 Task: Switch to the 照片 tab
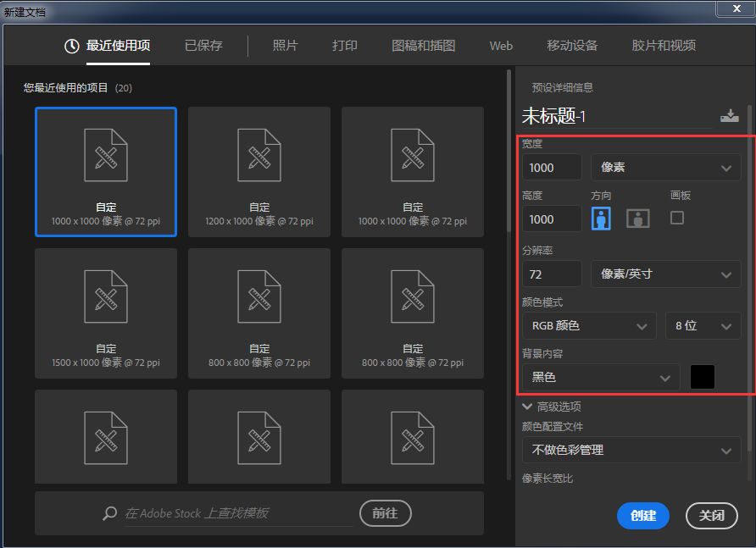coord(286,47)
